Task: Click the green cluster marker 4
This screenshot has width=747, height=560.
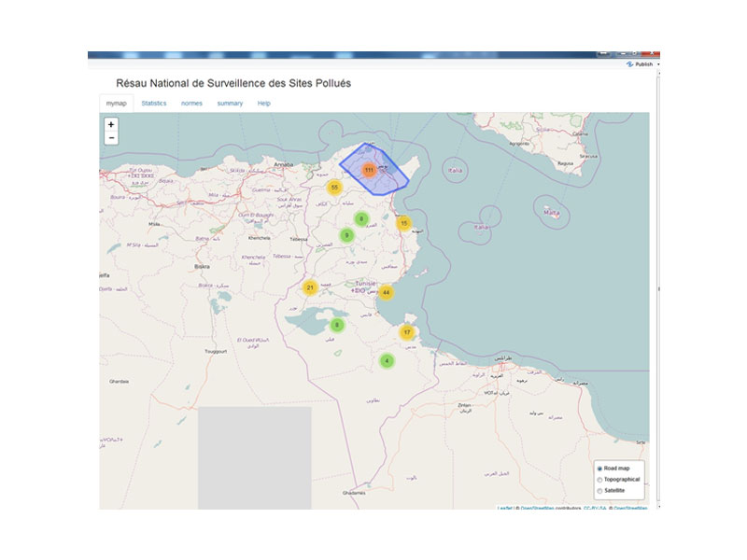Action: pos(387,361)
